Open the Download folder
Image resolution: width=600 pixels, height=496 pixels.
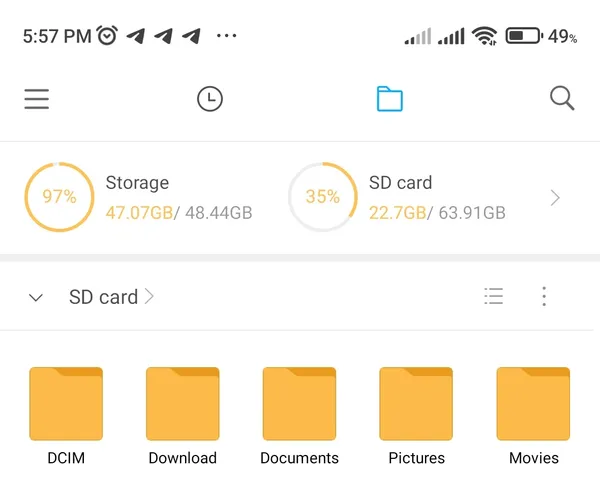pyautogui.click(x=183, y=415)
